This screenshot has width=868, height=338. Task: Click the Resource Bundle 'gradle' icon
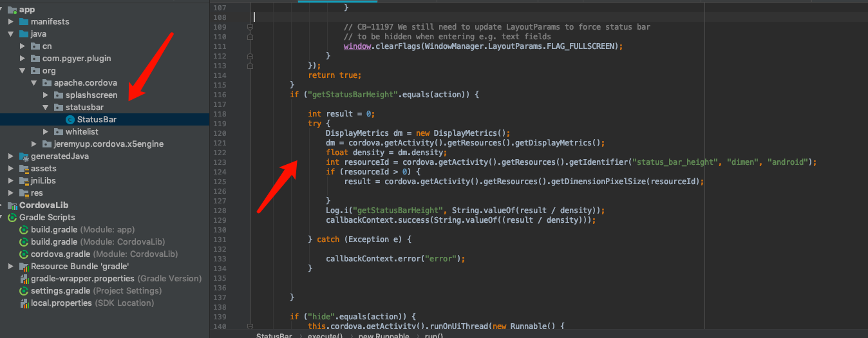click(x=24, y=267)
